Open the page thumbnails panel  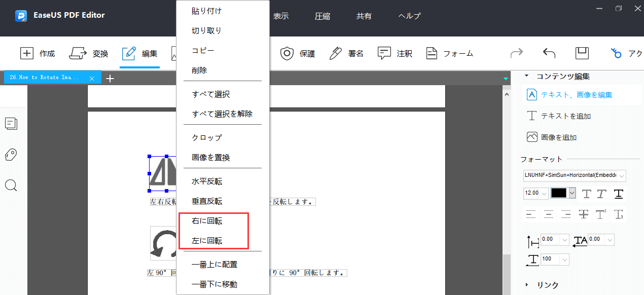click(x=11, y=123)
